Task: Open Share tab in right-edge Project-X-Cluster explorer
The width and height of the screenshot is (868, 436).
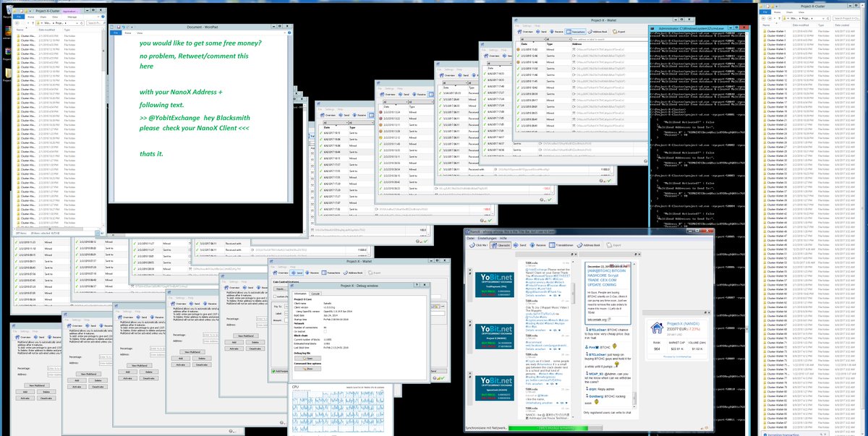Action: pyautogui.click(x=789, y=12)
